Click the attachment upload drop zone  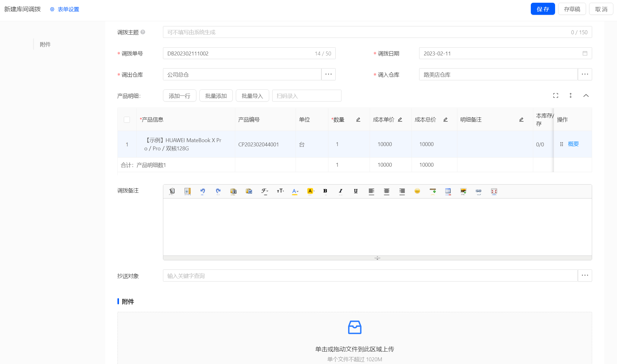[354, 338]
